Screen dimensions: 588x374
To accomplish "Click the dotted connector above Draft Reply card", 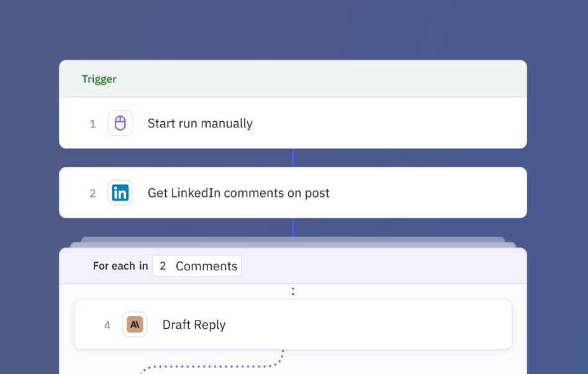I will (x=293, y=291).
